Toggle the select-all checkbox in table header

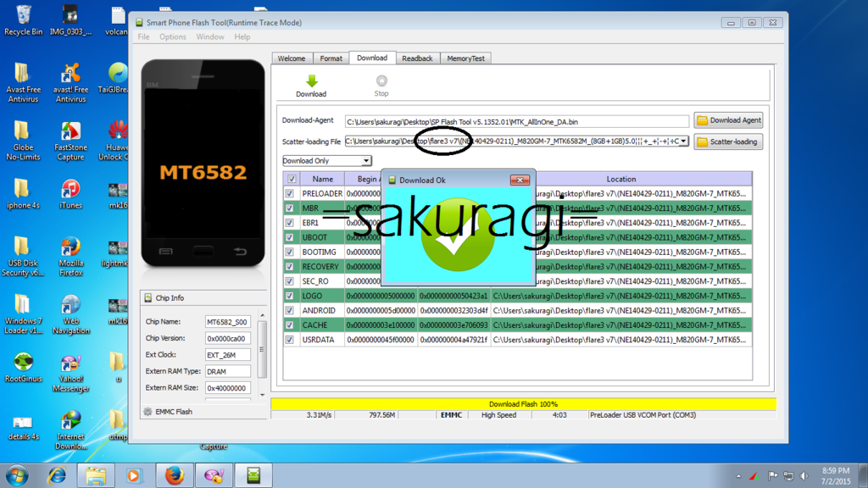coord(292,180)
